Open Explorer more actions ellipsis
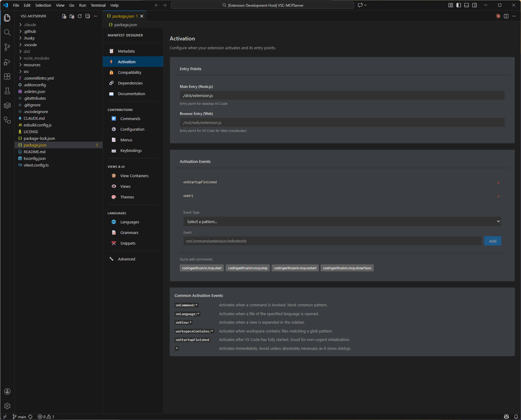The image size is (521, 420). point(96,16)
